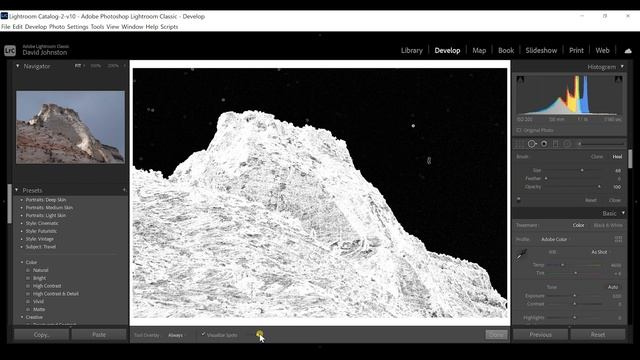Toggle the highlight clipping indicator in Histogram
The width and height of the screenshot is (640, 360).
point(618,80)
